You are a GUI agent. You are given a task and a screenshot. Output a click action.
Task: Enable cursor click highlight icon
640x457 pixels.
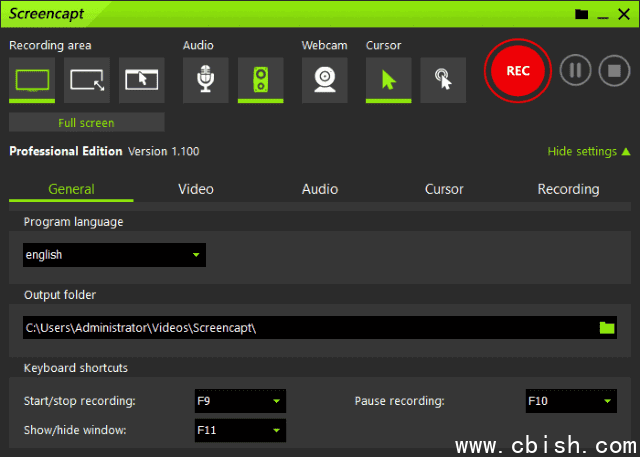(443, 80)
